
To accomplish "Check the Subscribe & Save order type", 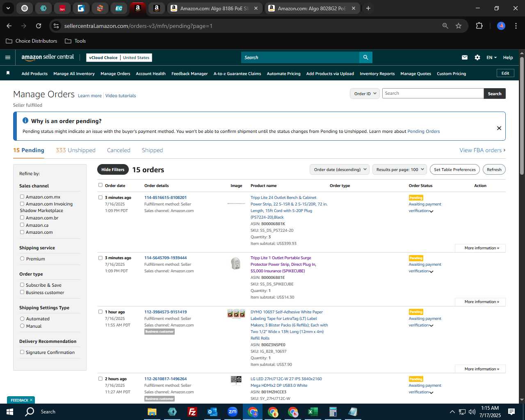I will (22, 285).
